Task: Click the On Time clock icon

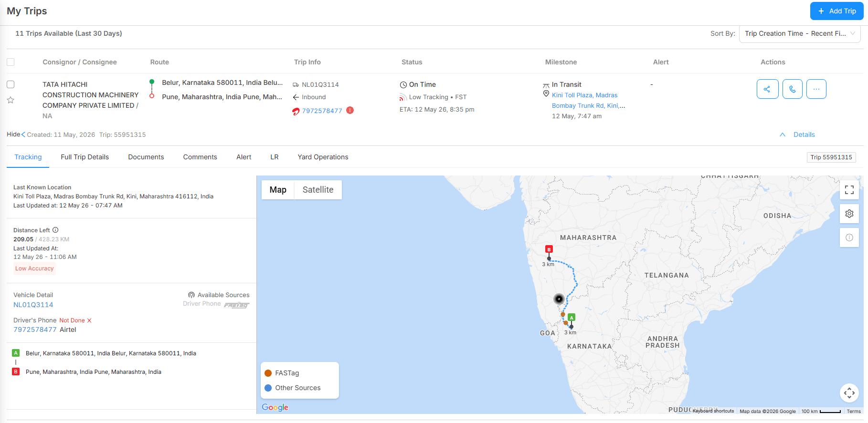Action: point(403,84)
